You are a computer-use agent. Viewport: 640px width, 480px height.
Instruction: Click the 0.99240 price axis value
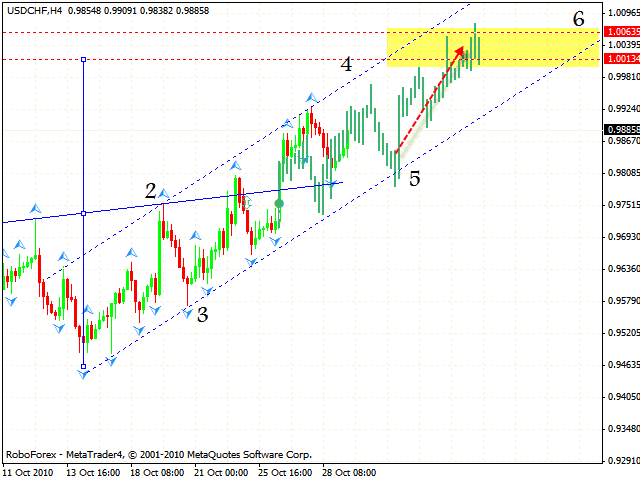tap(623, 109)
